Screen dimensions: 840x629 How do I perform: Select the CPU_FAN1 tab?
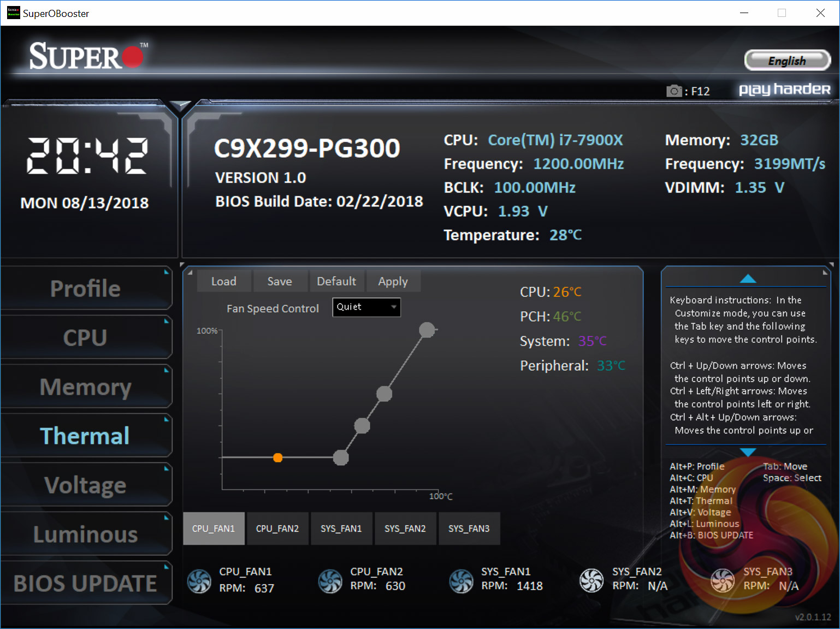click(214, 529)
